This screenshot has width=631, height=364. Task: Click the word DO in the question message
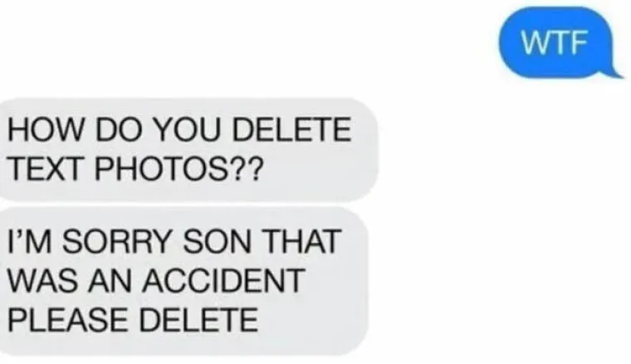tap(118, 129)
